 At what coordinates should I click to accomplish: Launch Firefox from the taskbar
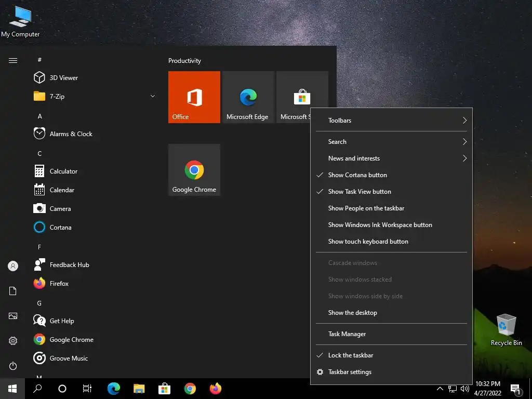click(x=215, y=389)
